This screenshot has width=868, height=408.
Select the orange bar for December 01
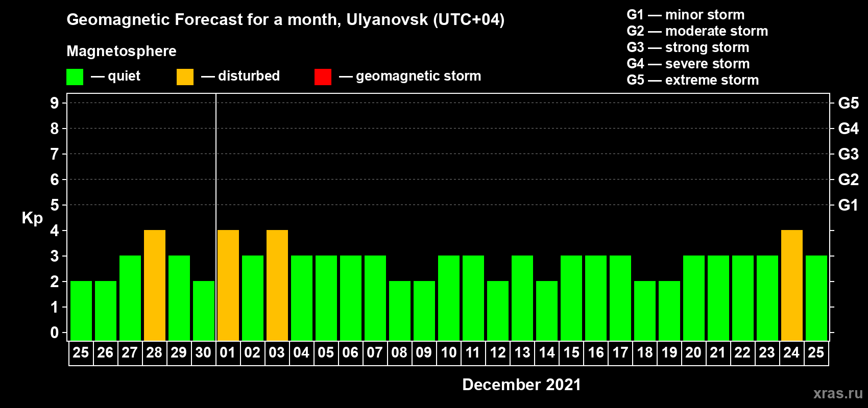(x=228, y=286)
